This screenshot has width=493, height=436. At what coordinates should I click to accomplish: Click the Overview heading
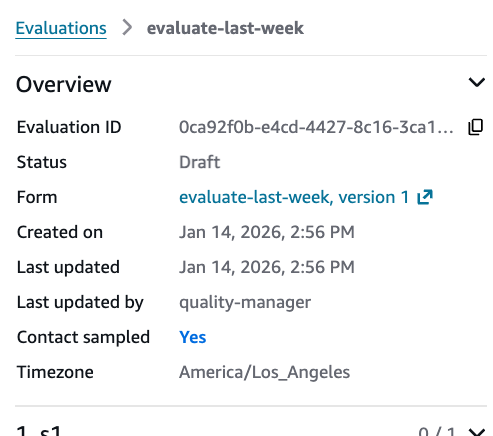64,84
